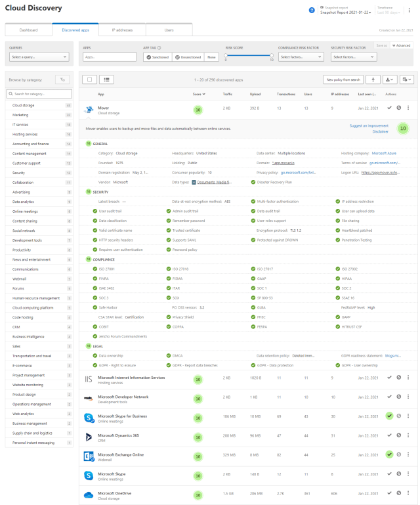
Task: Open the help question mark icon
Action: [x=312, y=11]
